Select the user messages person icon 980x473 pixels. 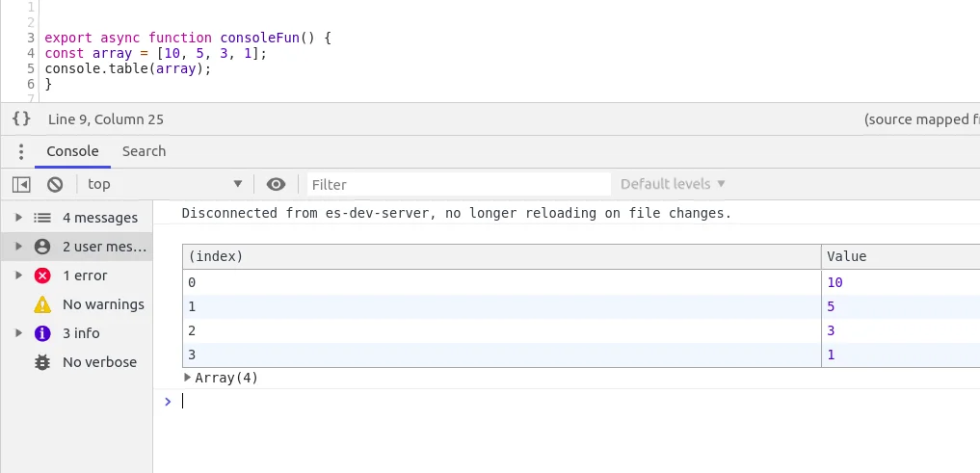tap(42, 247)
